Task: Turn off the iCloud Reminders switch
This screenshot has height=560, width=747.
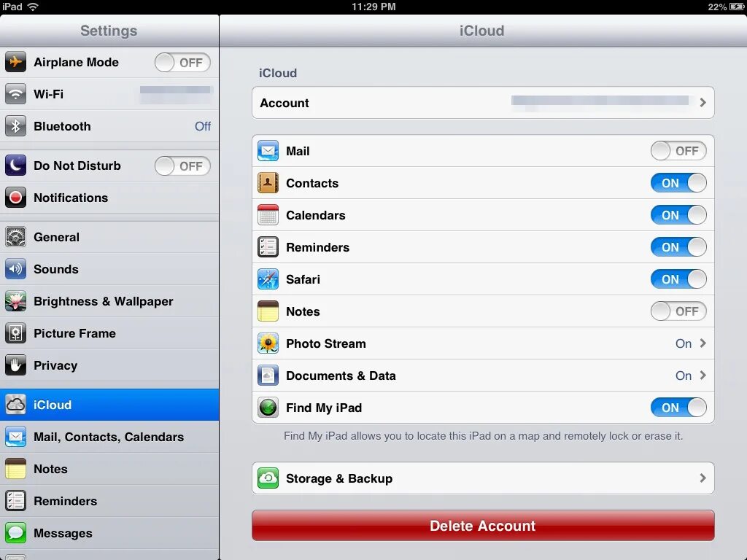Action: (678, 247)
